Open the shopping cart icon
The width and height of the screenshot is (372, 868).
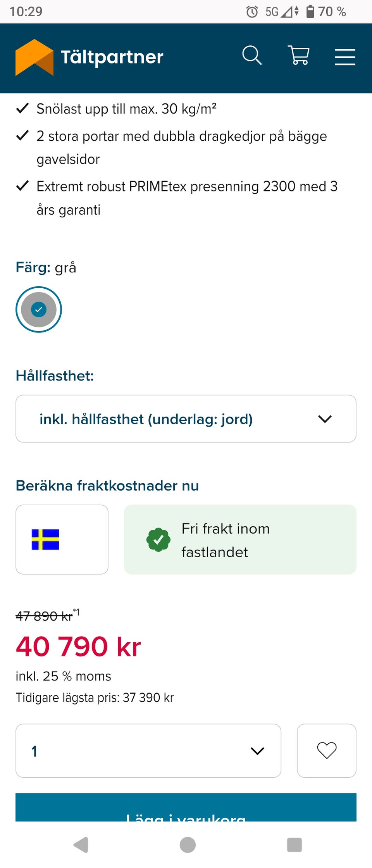point(298,55)
